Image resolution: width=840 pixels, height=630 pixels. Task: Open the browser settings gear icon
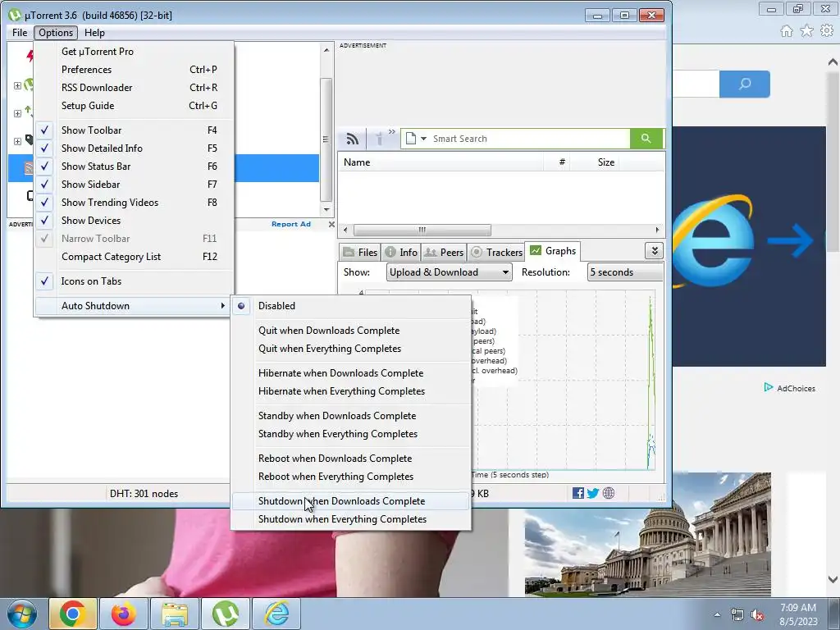pos(827,31)
